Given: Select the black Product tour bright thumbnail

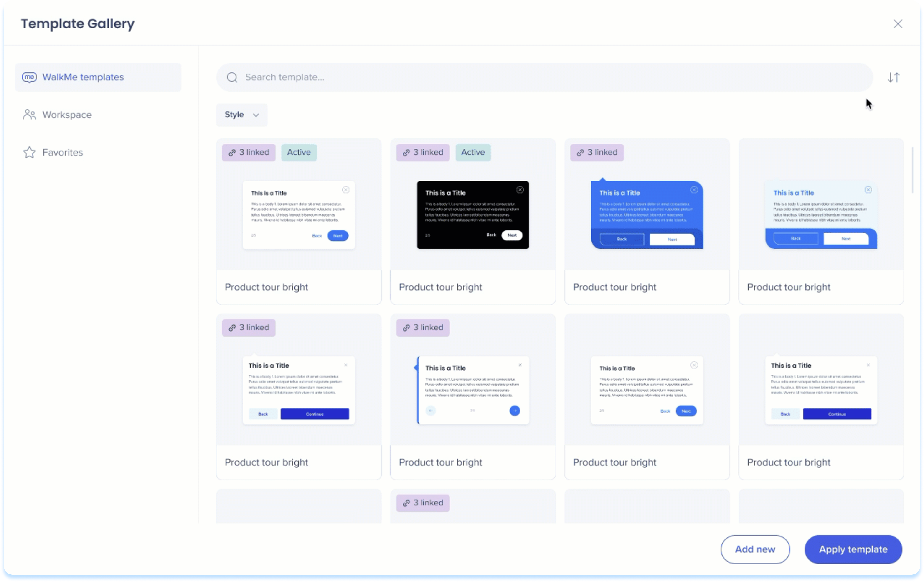Looking at the screenshot, I should pos(473,215).
